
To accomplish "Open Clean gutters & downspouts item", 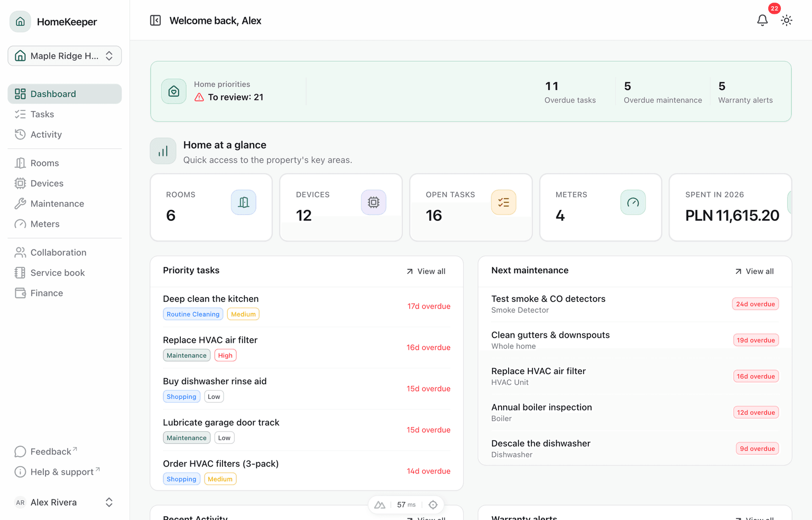I will click(635, 340).
